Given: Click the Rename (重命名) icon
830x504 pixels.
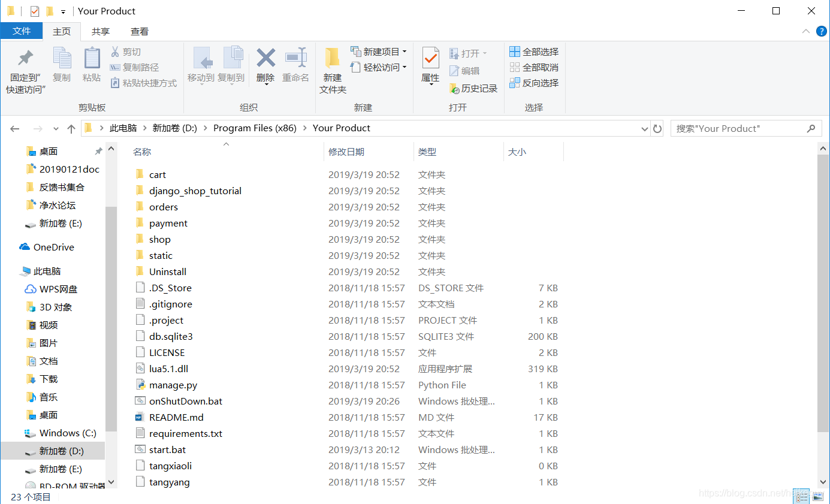Looking at the screenshot, I should pyautogui.click(x=295, y=58).
